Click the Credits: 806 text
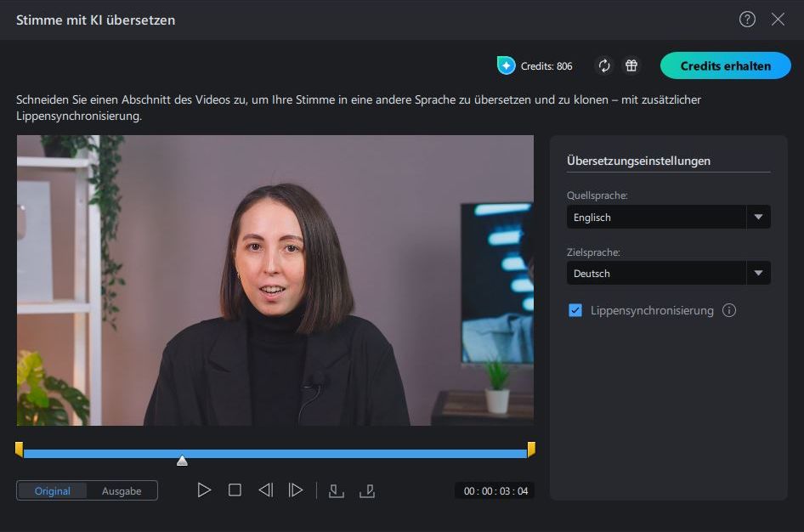Viewport: 804px width, 532px height. (x=546, y=66)
